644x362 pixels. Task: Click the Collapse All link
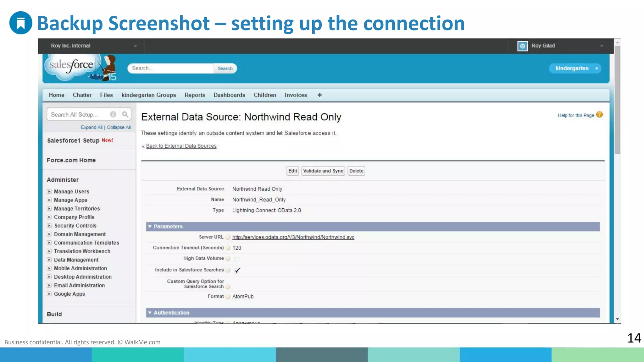[x=119, y=127]
